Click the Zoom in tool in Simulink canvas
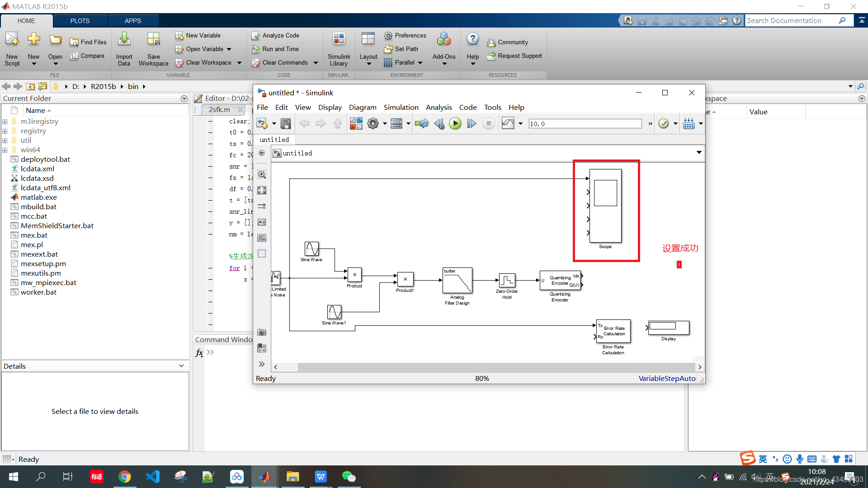The width and height of the screenshot is (868, 488). coord(261,174)
